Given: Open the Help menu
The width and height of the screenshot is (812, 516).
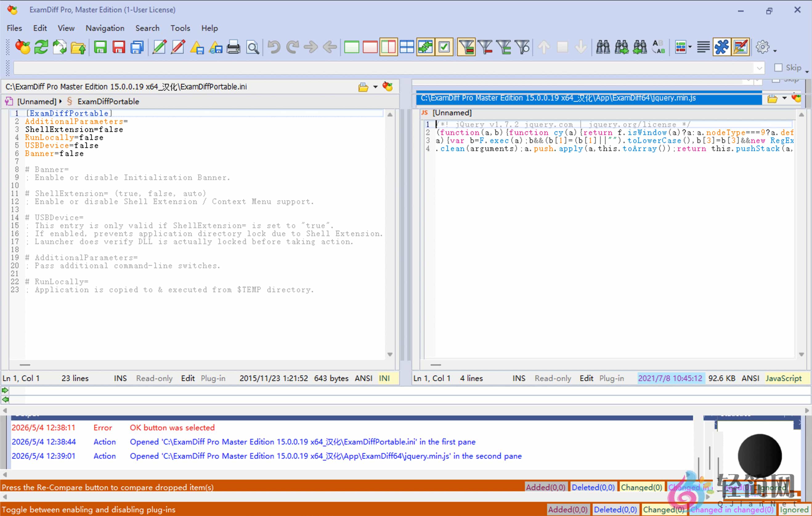Looking at the screenshot, I should pos(209,28).
